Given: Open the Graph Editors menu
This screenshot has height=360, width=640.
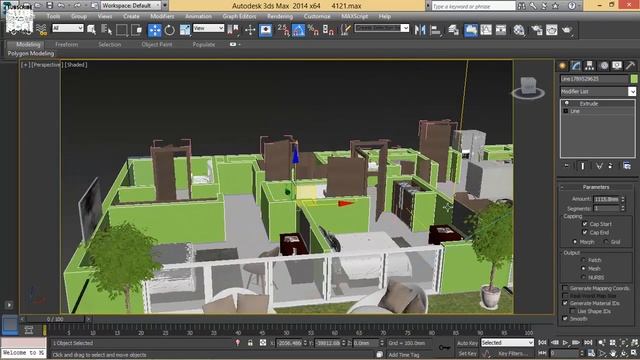Looking at the screenshot, I should click(x=239, y=16).
